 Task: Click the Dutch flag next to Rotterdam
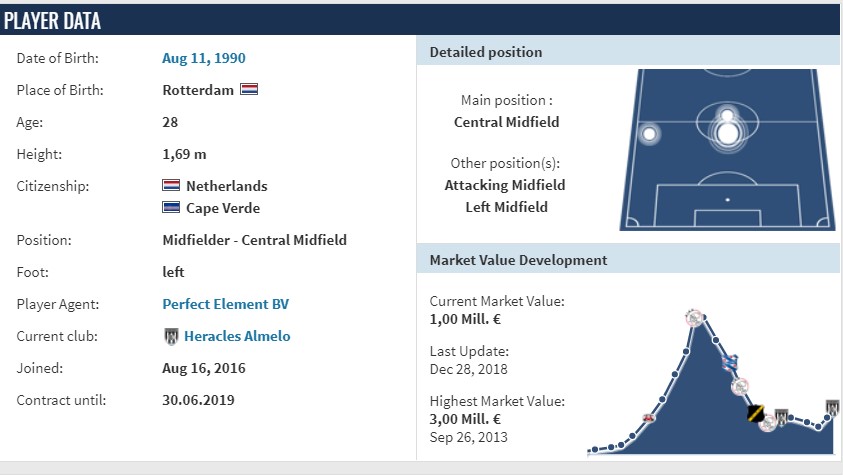[249, 89]
